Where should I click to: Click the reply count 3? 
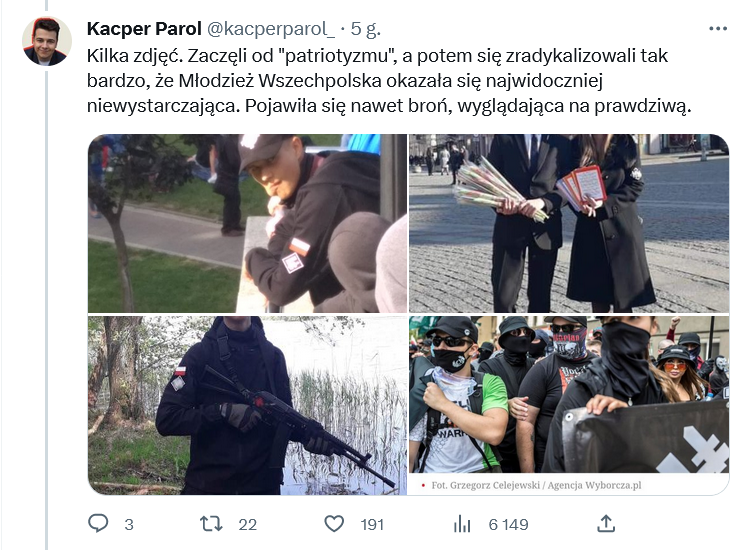(x=129, y=525)
